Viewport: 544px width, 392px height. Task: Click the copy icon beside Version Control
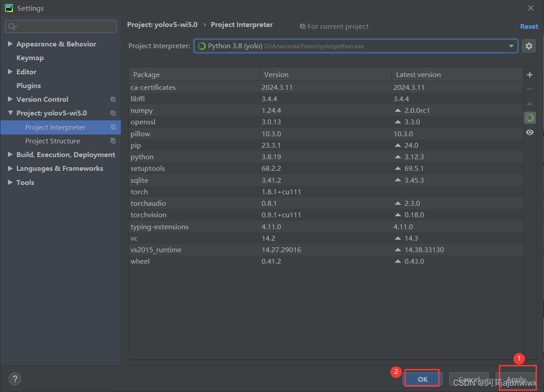(x=113, y=100)
